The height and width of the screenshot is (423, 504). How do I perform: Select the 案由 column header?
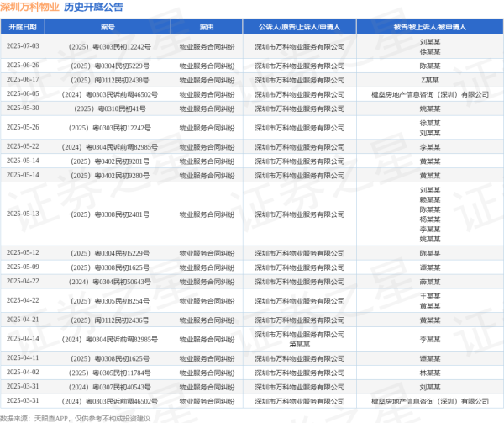pyautogui.click(x=207, y=27)
